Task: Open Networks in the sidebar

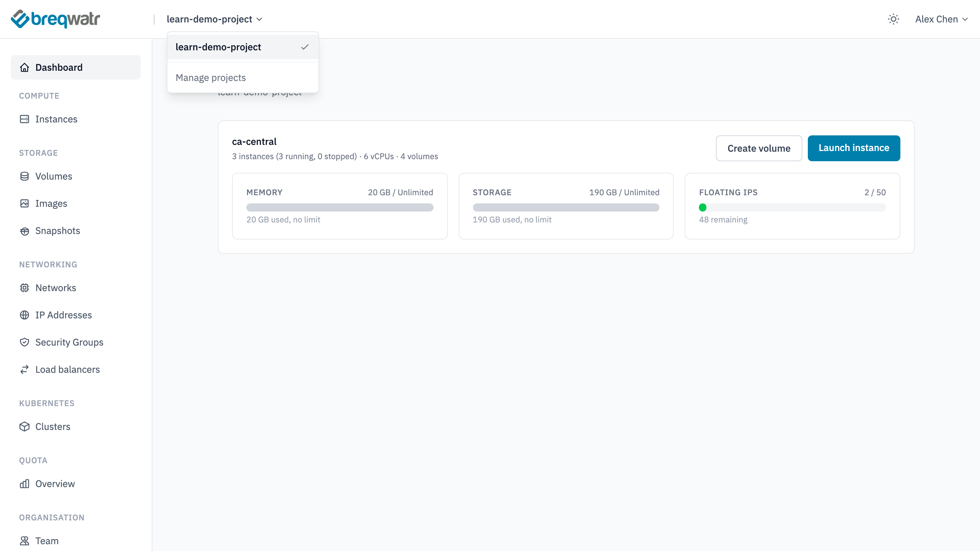Action: (76, 288)
